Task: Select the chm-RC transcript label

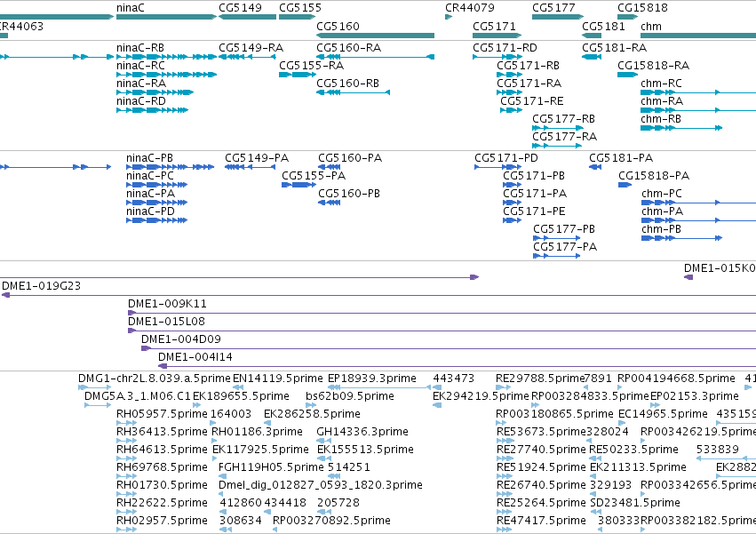Action: pyautogui.click(x=661, y=84)
